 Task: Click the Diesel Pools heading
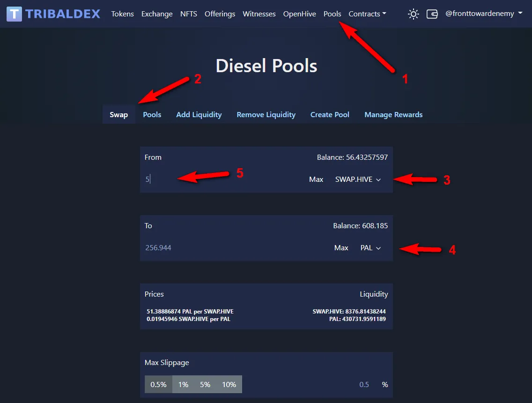(266, 66)
